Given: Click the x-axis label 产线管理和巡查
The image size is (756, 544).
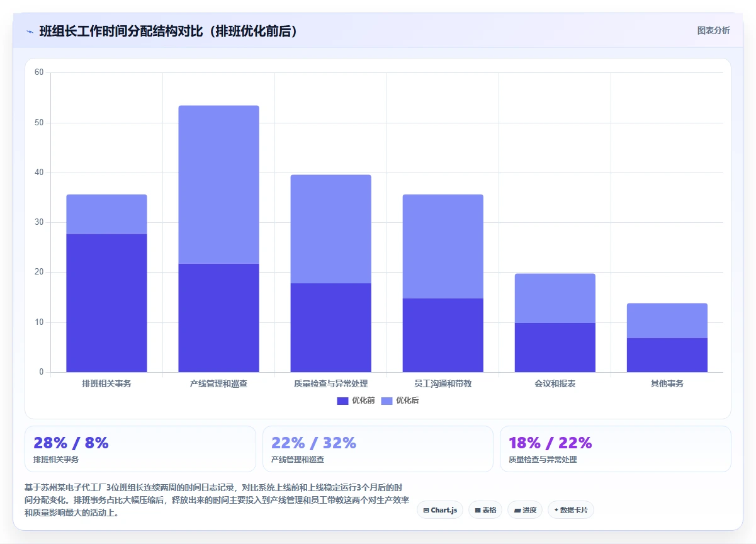Looking at the screenshot, I should pos(218,383).
